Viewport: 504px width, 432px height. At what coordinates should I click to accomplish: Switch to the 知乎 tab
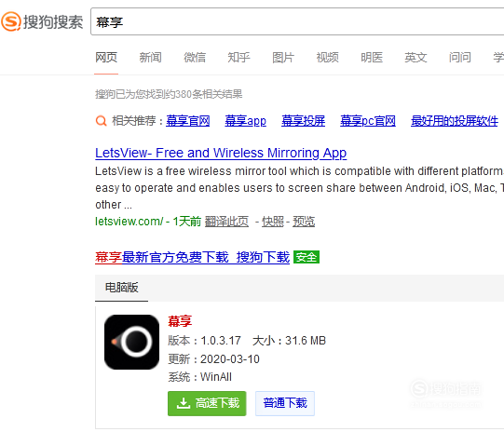238,58
